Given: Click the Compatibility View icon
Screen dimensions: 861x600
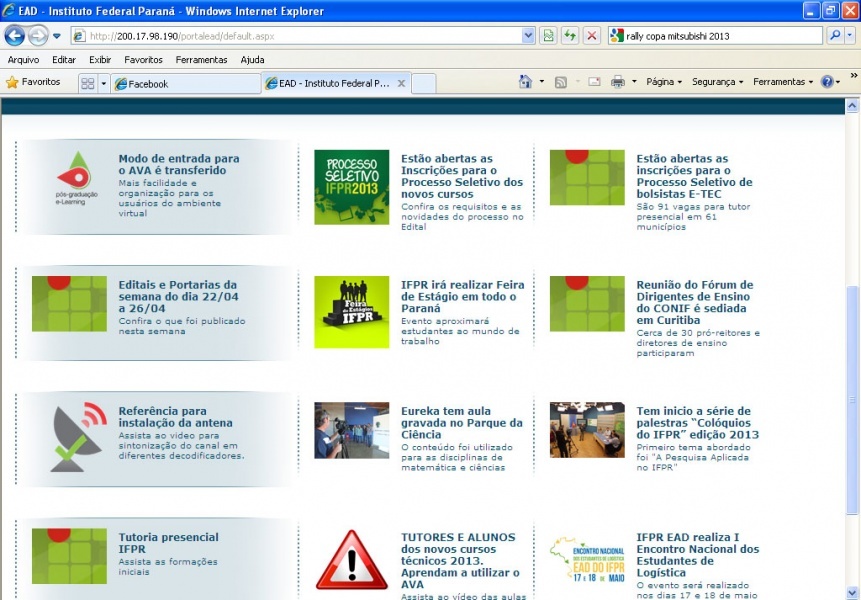Looking at the screenshot, I should (548, 36).
